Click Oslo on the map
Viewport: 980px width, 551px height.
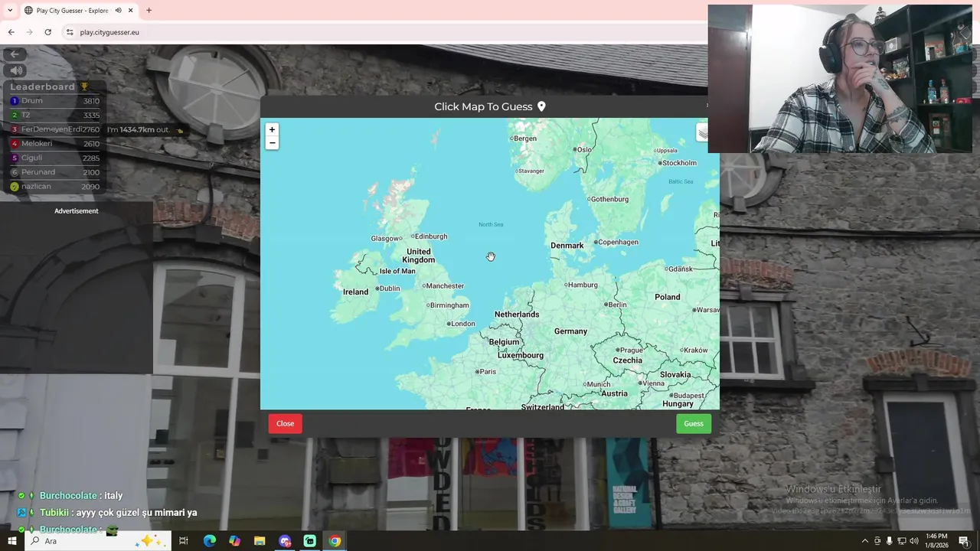tap(582, 150)
